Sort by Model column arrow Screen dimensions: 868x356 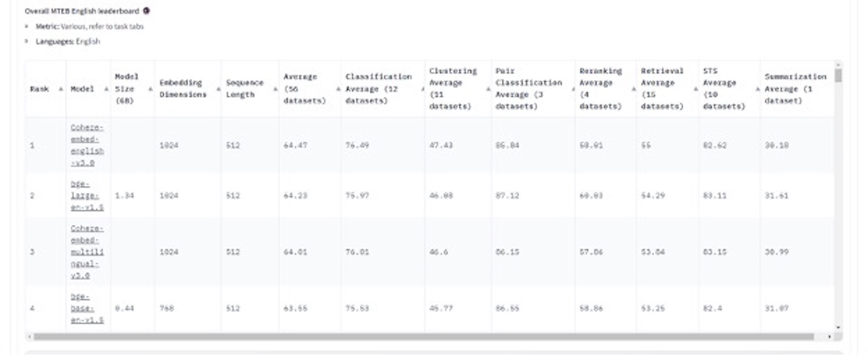coord(106,89)
